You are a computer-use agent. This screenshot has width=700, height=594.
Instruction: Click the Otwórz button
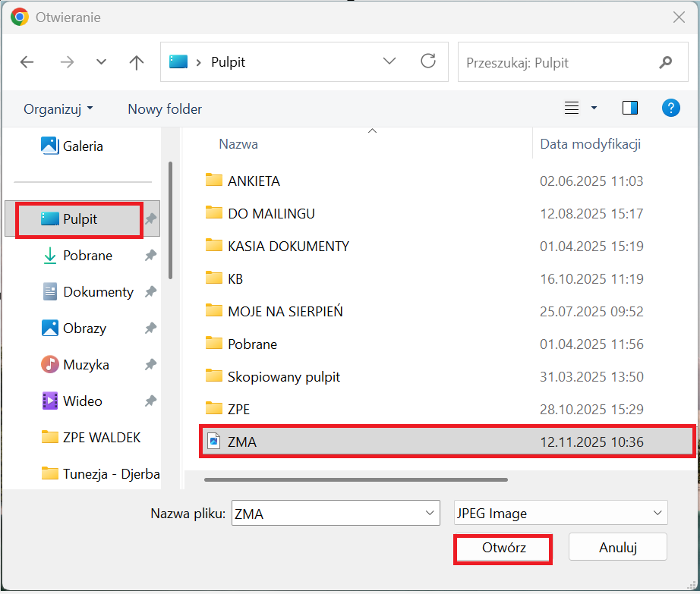[x=503, y=548]
